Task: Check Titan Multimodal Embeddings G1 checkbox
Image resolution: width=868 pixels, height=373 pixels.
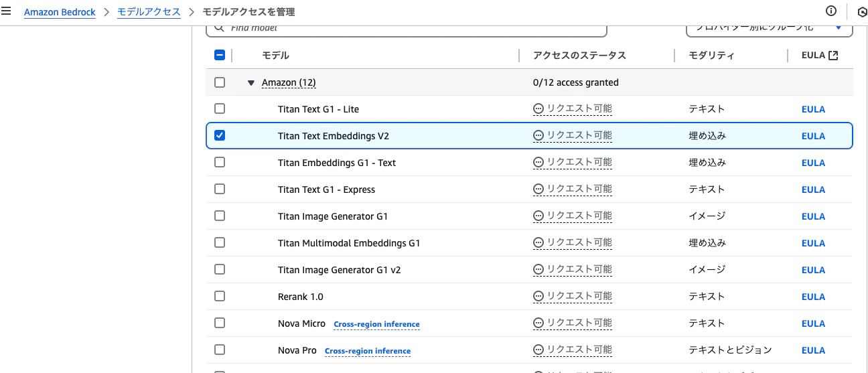Action: 220,242
